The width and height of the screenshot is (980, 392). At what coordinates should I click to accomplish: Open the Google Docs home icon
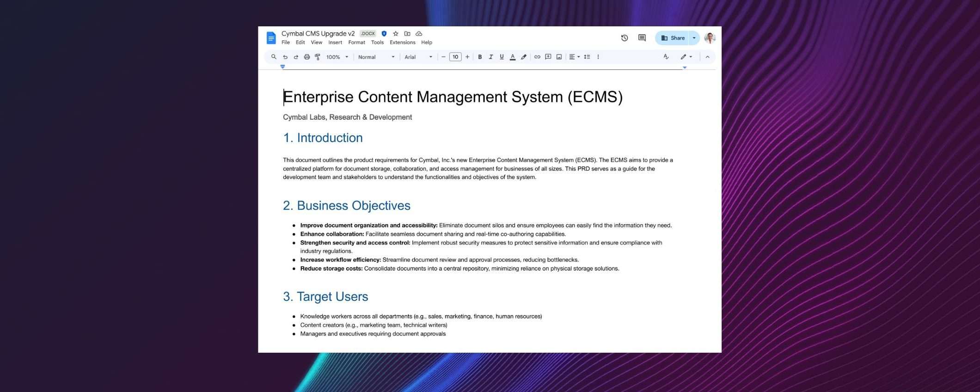pyautogui.click(x=271, y=37)
